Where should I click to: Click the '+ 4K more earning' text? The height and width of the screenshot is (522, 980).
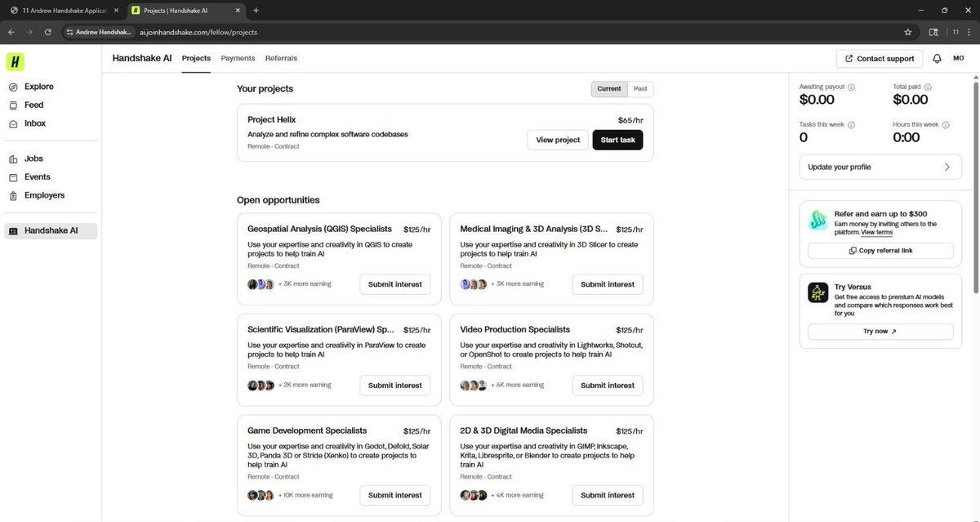[x=517, y=495]
